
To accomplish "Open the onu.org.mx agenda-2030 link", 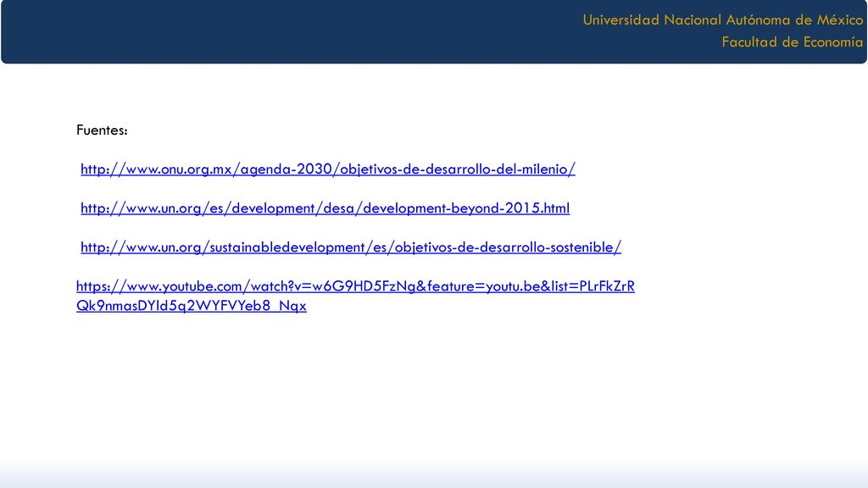I will (x=328, y=169).
